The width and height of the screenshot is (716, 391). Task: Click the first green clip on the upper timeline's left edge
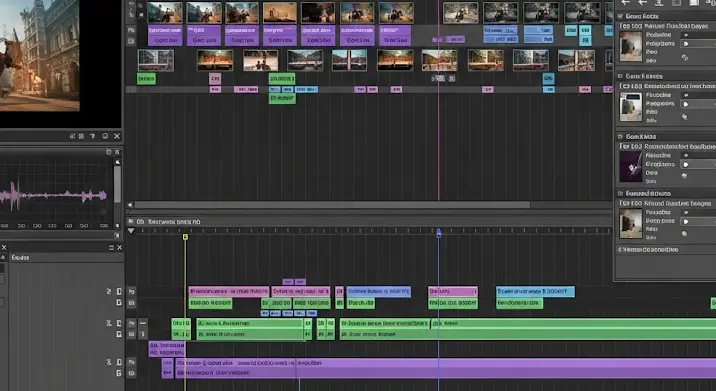[x=146, y=79]
